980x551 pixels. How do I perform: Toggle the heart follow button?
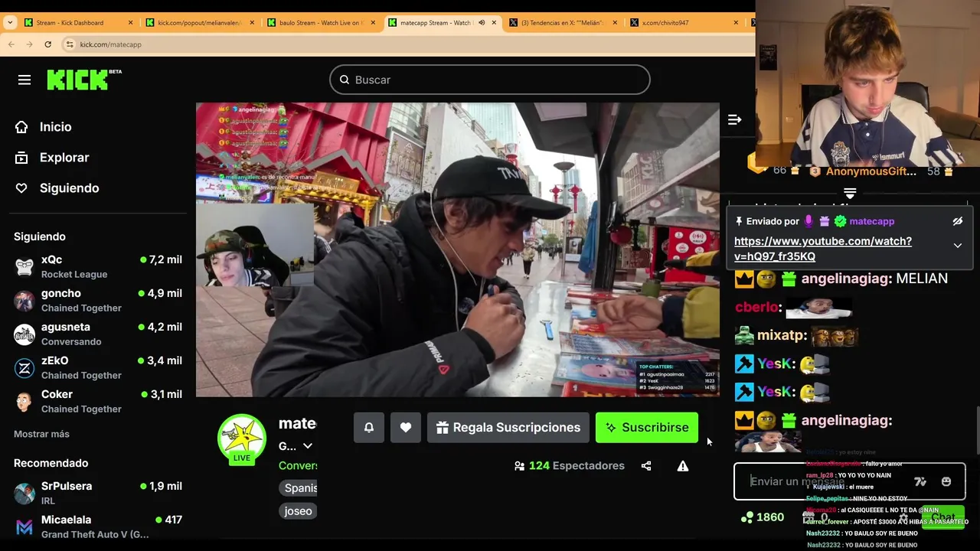click(x=406, y=428)
